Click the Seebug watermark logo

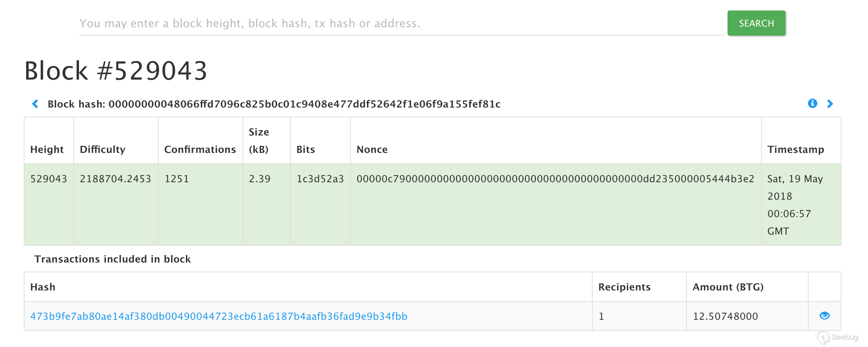coord(838,337)
